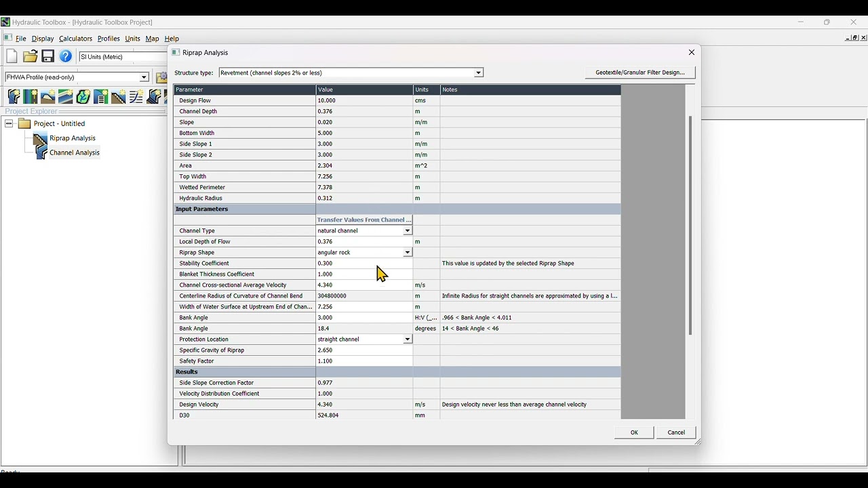Click the Project folder icon in Project Explorer

24,123
